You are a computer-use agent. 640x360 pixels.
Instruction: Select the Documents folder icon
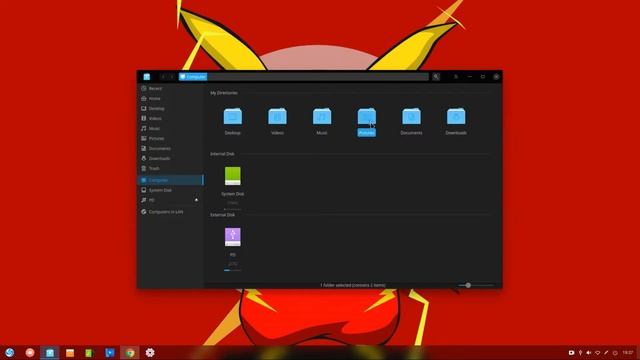click(411, 116)
